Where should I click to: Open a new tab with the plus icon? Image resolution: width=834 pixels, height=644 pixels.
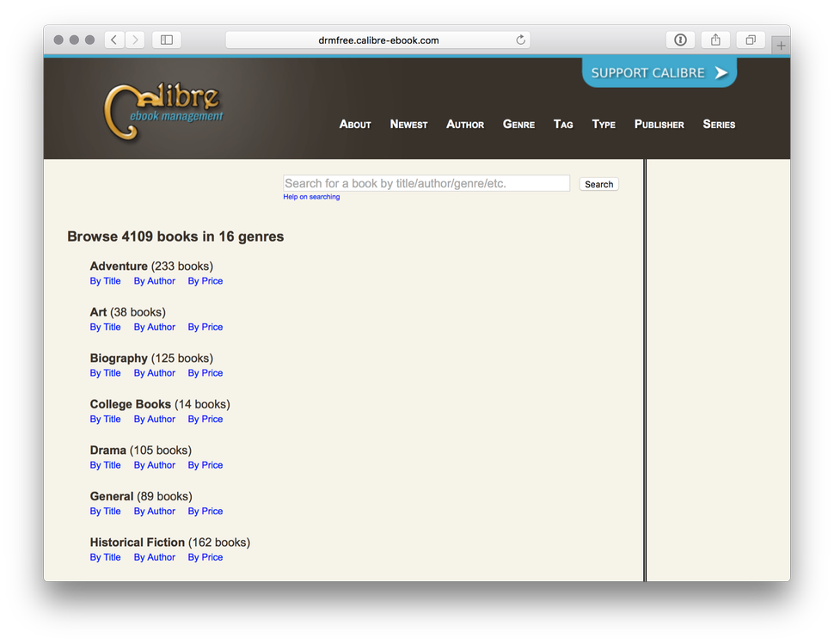click(x=779, y=44)
